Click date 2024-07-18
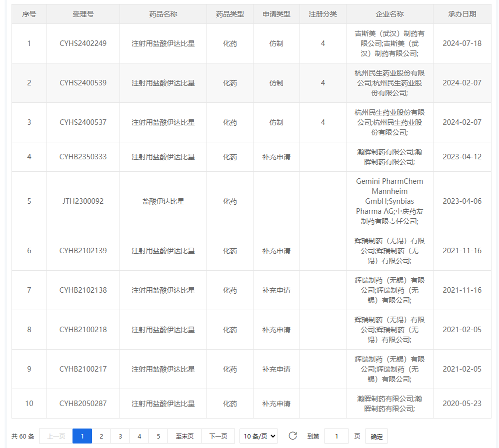The height and width of the screenshot is (448, 499). coord(462,43)
